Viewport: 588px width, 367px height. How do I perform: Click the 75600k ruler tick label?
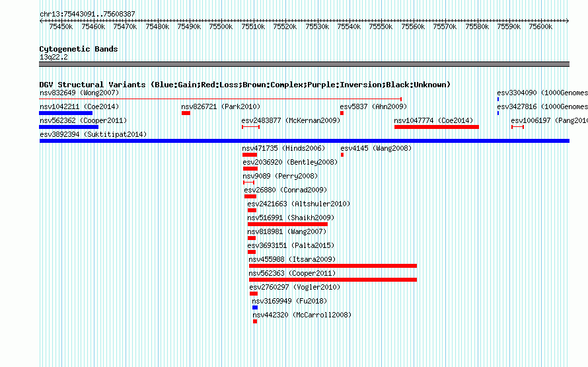[x=540, y=26]
